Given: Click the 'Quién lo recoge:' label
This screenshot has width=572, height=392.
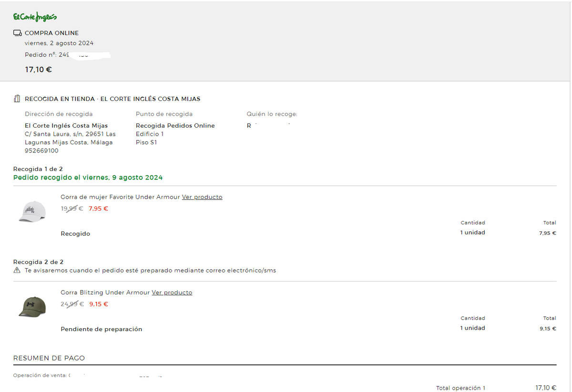Looking at the screenshot, I should 272,114.
